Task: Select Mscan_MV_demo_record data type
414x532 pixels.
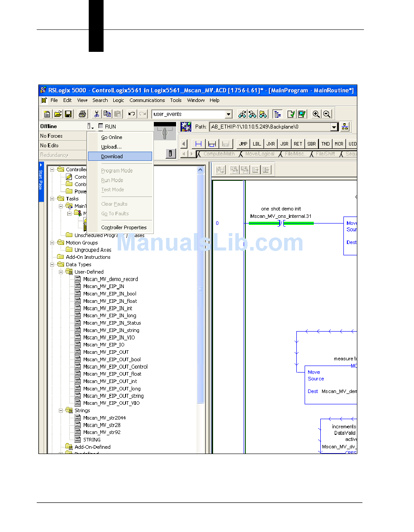Action: tap(110, 279)
